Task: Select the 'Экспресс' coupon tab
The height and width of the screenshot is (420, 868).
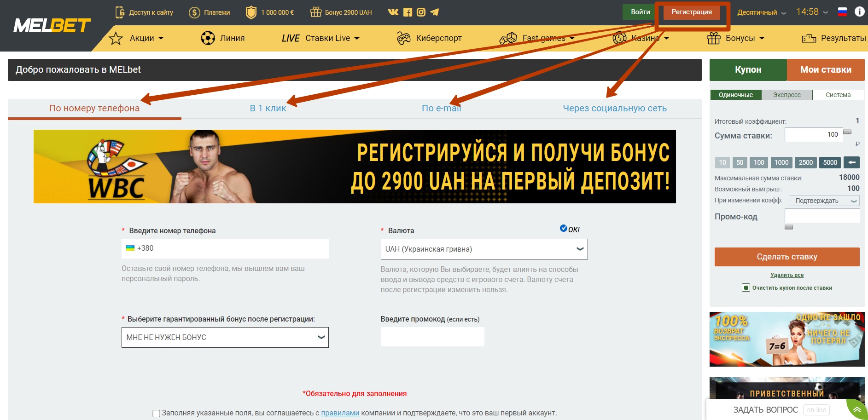Action: (x=786, y=95)
